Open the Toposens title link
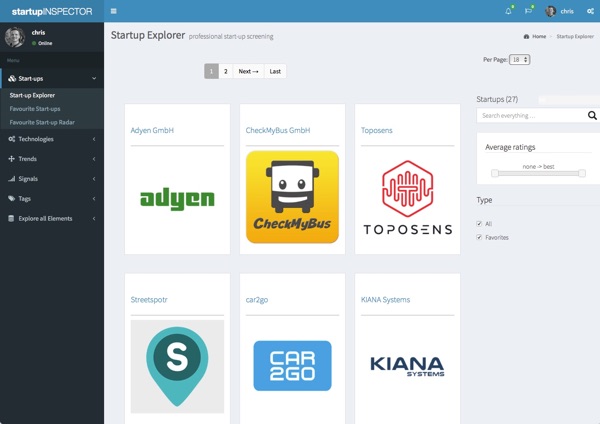Viewport: 600px width, 424px height. click(377, 130)
